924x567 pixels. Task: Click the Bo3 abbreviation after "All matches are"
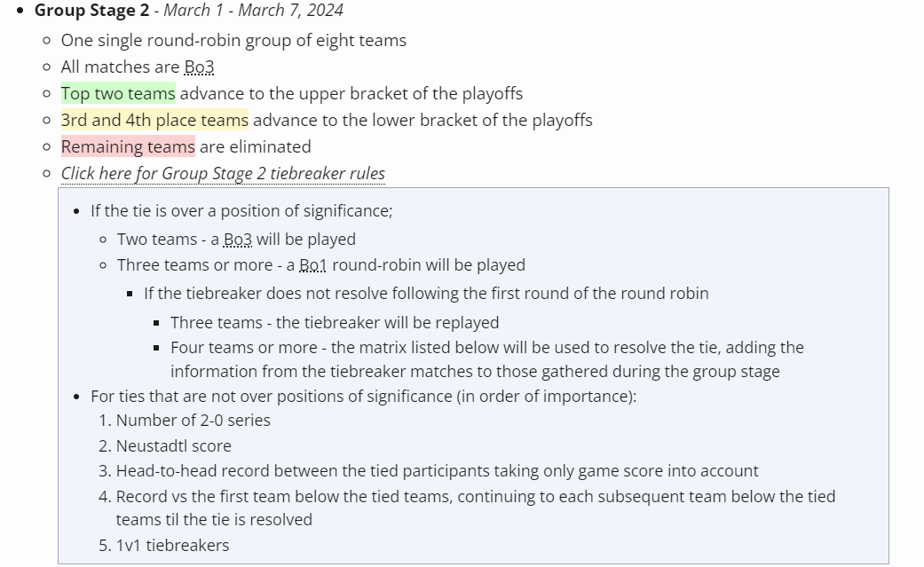(x=199, y=67)
